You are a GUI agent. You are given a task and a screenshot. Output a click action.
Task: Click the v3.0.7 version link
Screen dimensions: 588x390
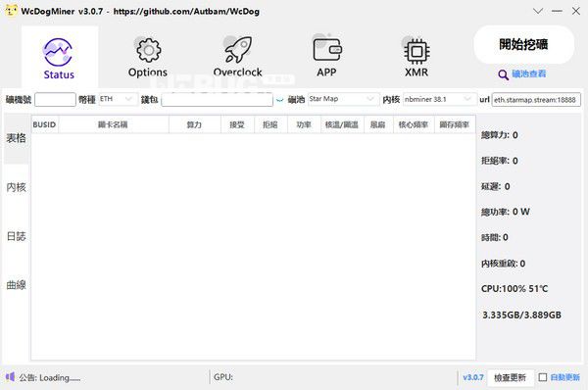click(x=473, y=377)
